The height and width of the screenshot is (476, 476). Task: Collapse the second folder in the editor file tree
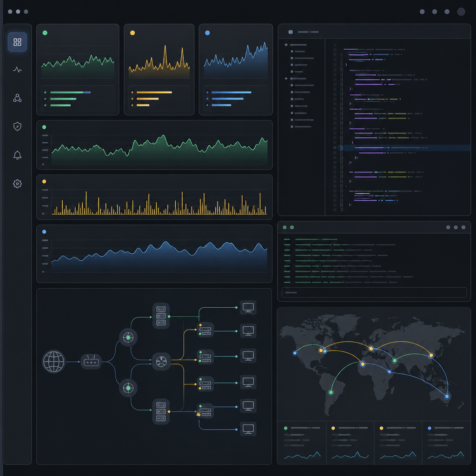(286, 78)
